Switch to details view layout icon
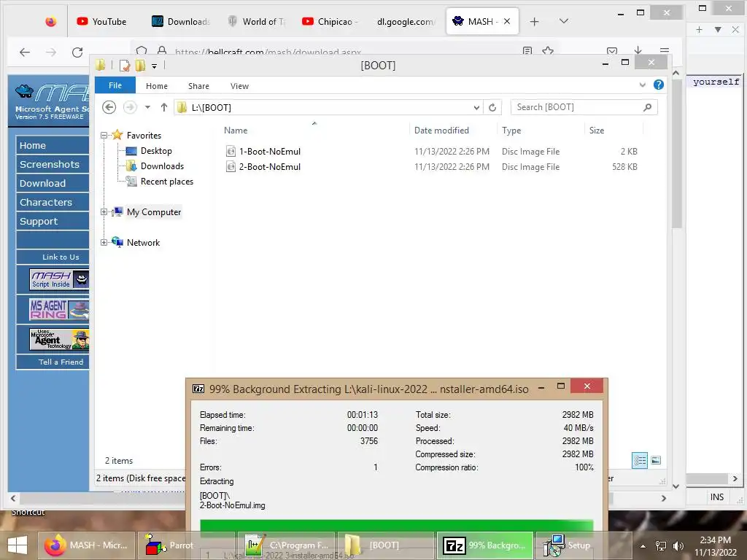 click(x=639, y=460)
